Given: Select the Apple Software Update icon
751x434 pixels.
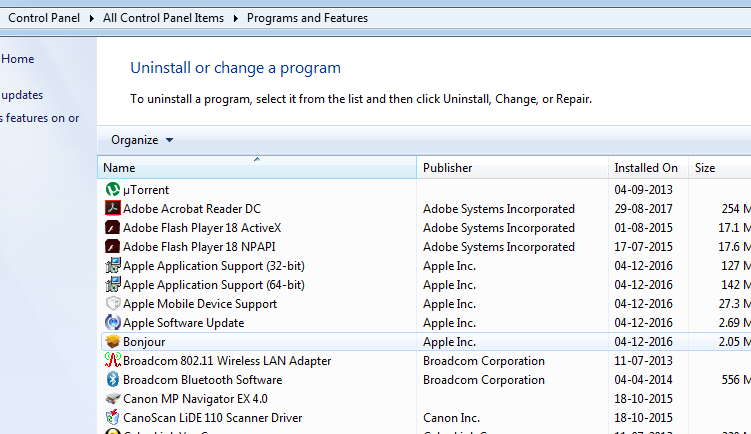Looking at the screenshot, I should point(113,323).
